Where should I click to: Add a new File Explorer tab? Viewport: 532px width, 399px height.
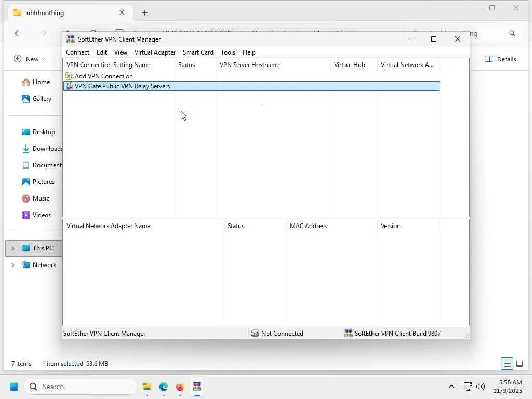point(144,13)
